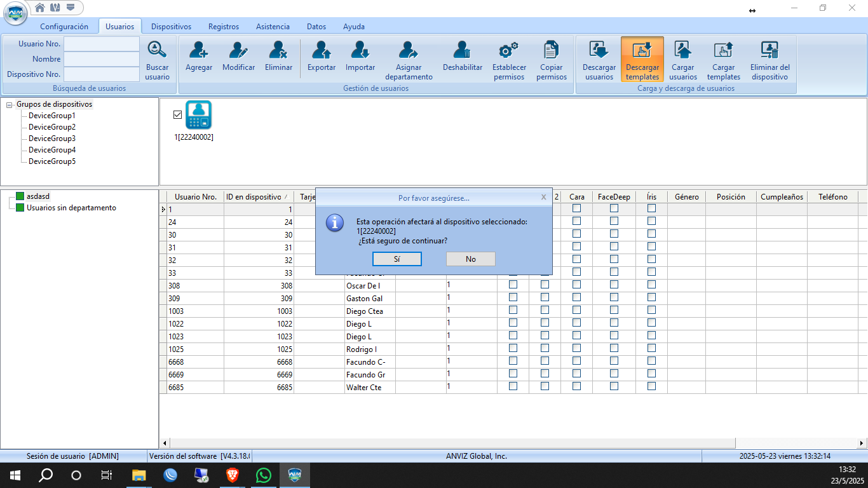The width and height of the screenshot is (868, 488).
Task: Click the Modificar user icon
Action: (238, 50)
